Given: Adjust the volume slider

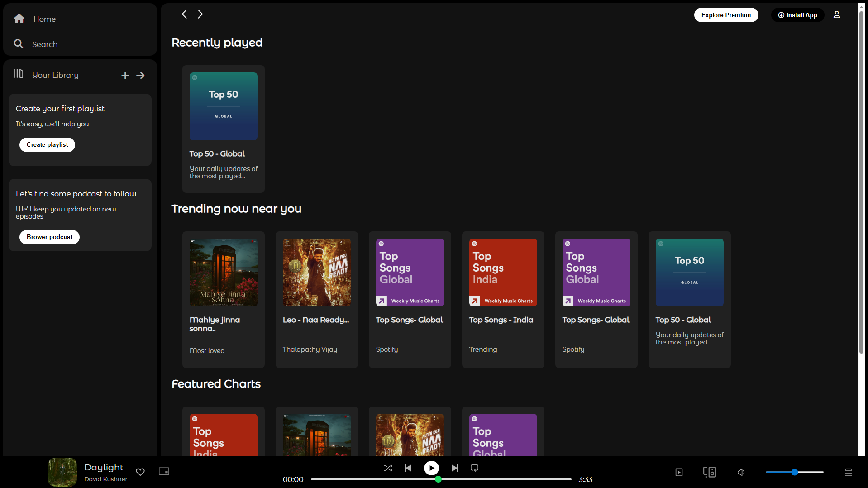Looking at the screenshot, I should (x=795, y=472).
